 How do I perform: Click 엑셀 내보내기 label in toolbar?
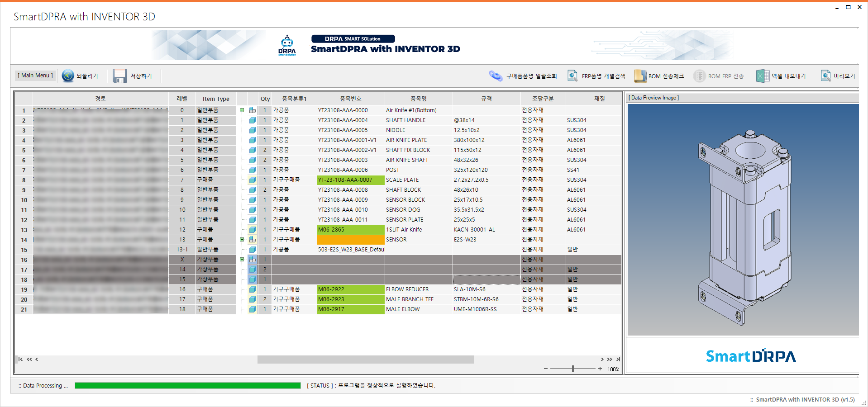(789, 76)
